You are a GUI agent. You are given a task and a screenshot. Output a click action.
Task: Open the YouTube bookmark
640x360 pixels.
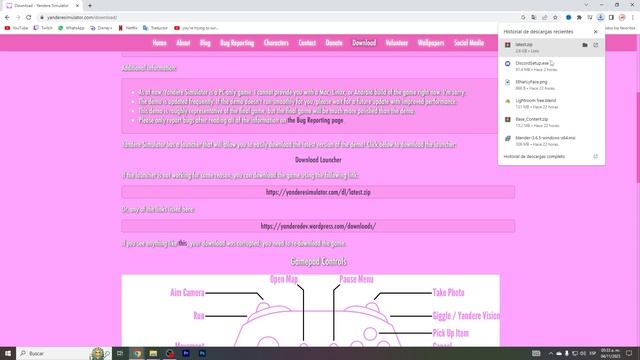[x=16, y=28]
